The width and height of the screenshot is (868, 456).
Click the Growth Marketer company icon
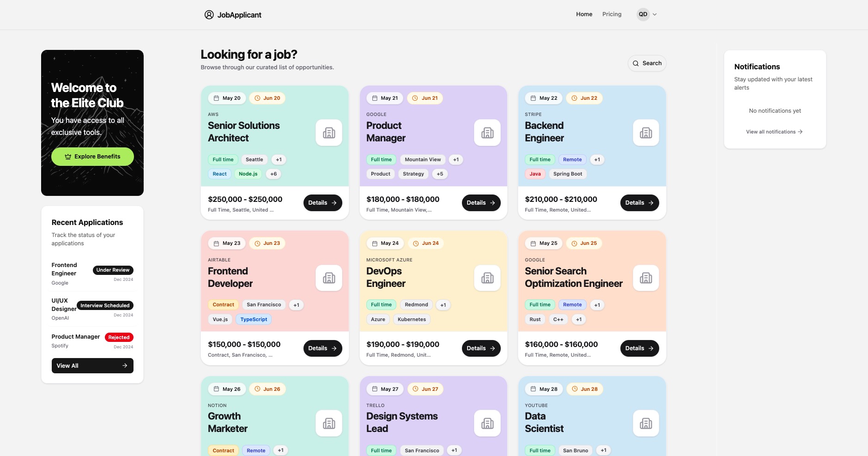coord(329,423)
